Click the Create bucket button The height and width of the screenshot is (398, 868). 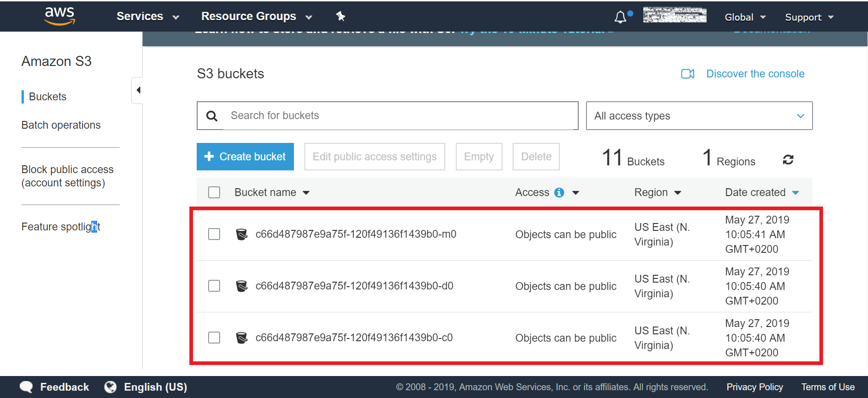tap(245, 157)
